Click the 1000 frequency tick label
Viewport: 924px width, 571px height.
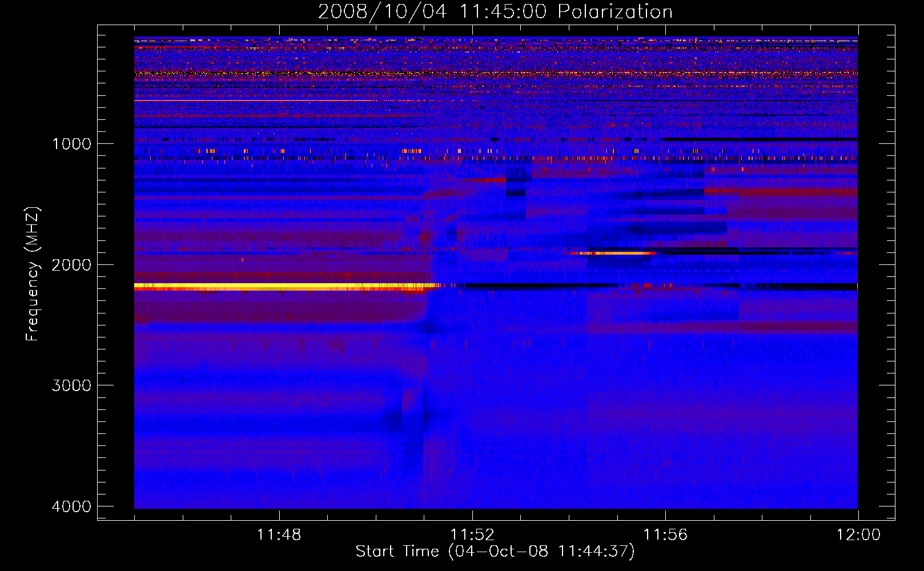[71, 144]
